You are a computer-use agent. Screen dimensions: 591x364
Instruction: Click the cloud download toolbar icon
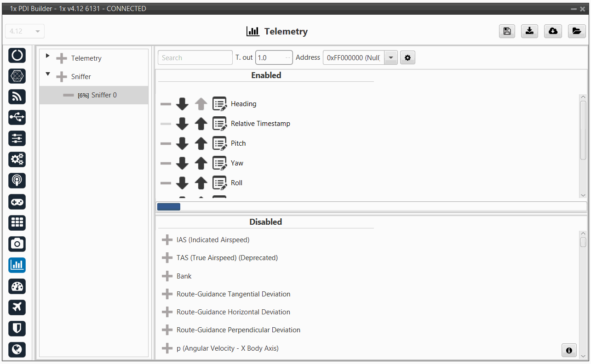[x=553, y=31]
